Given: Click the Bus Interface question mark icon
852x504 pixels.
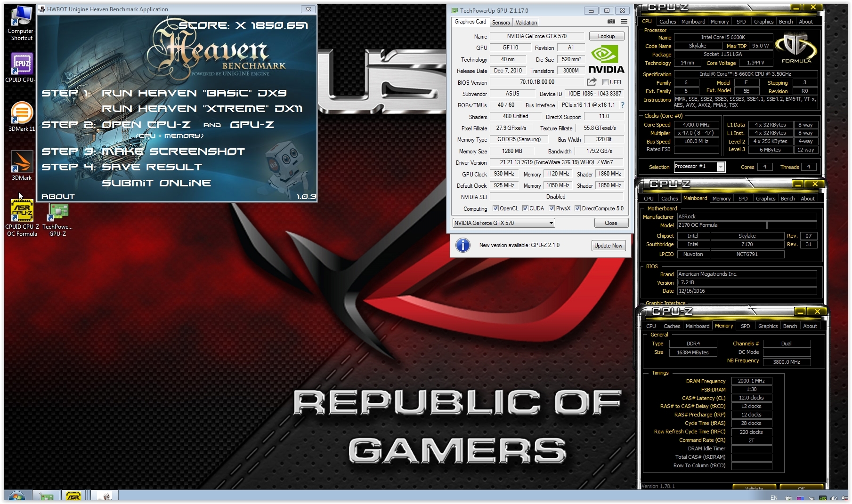Looking at the screenshot, I should [623, 105].
